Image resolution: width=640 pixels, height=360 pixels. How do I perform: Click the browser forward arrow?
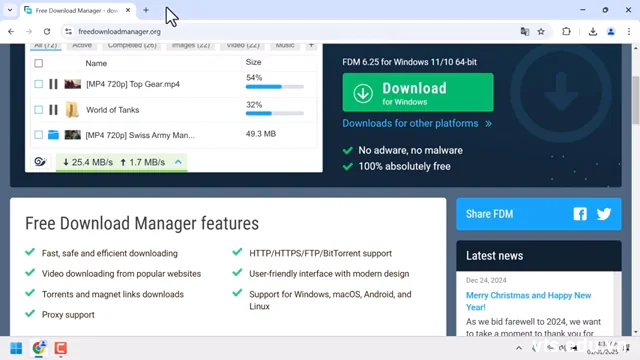click(x=29, y=31)
